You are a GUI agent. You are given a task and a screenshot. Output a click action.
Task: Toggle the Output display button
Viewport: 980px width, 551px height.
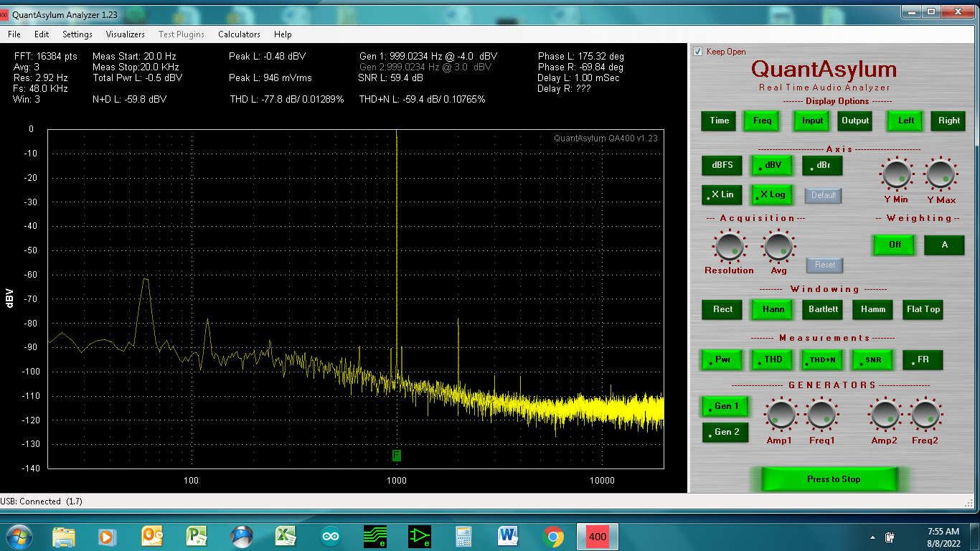(855, 121)
